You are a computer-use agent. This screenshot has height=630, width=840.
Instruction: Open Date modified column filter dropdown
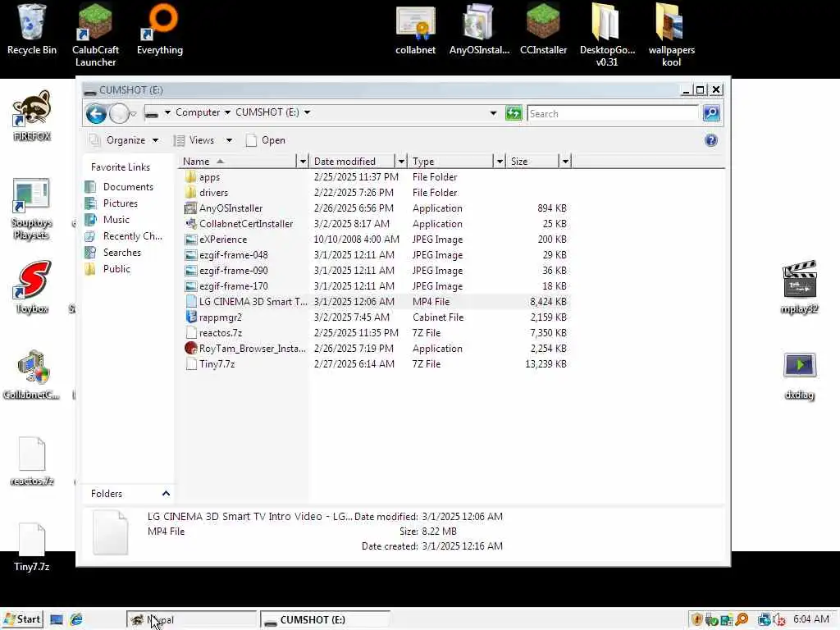coord(401,162)
